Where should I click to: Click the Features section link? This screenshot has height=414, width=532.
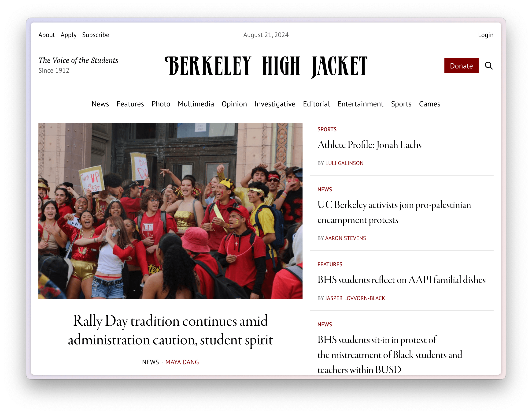[130, 103]
